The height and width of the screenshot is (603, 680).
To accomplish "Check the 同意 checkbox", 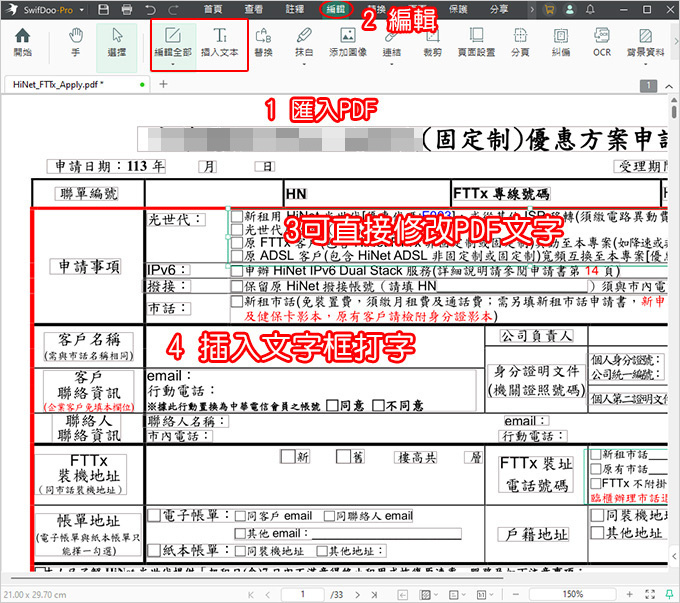I will pyautogui.click(x=332, y=405).
